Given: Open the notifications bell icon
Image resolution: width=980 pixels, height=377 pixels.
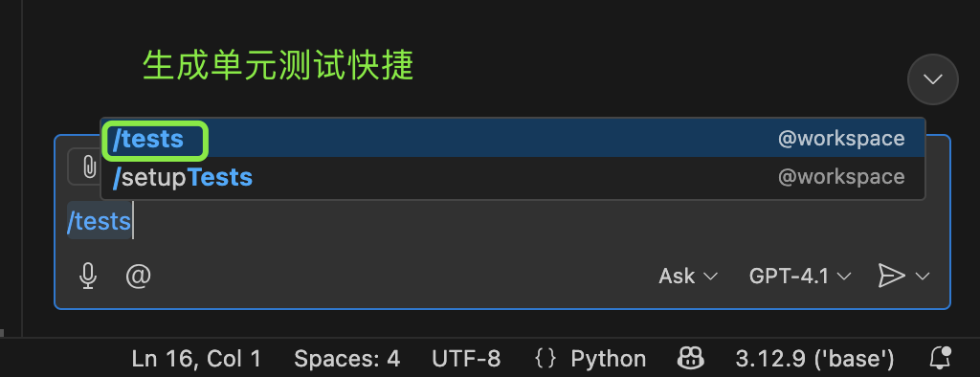Looking at the screenshot, I should [x=940, y=358].
